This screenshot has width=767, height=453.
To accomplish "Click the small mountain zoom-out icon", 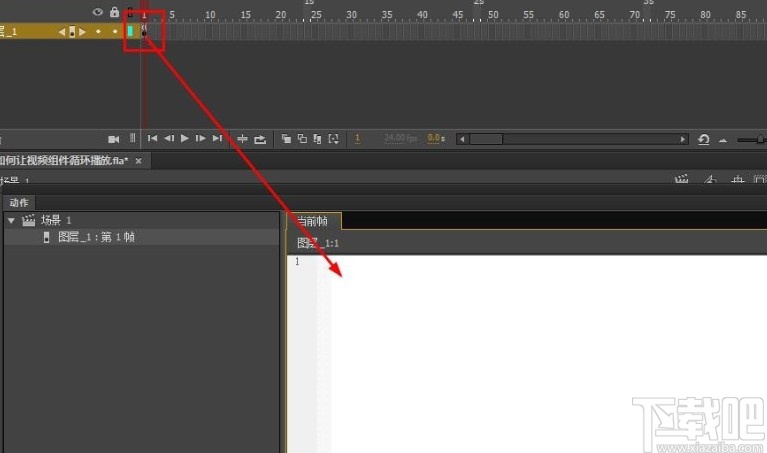I will pyautogui.click(x=723, y=140).
